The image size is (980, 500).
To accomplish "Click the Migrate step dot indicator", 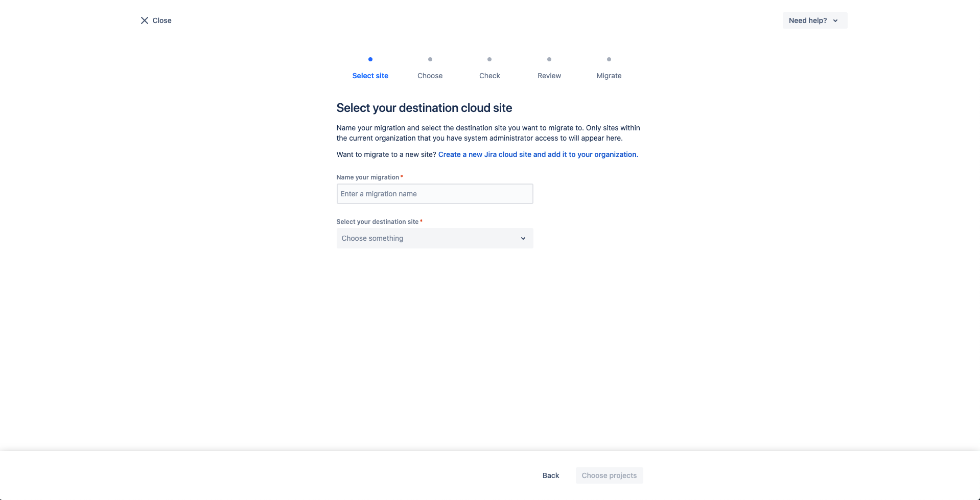I will tap(609, 59).
